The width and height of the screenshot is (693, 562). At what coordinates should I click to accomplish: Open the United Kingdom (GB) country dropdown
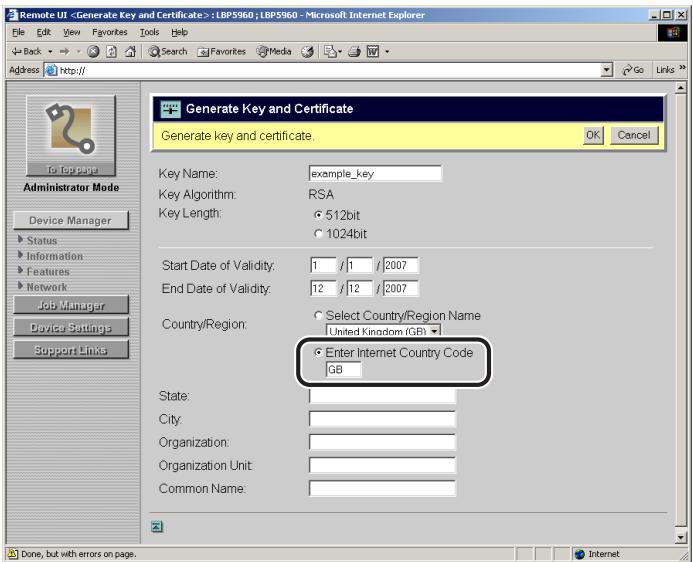click(x=383, y=330)
